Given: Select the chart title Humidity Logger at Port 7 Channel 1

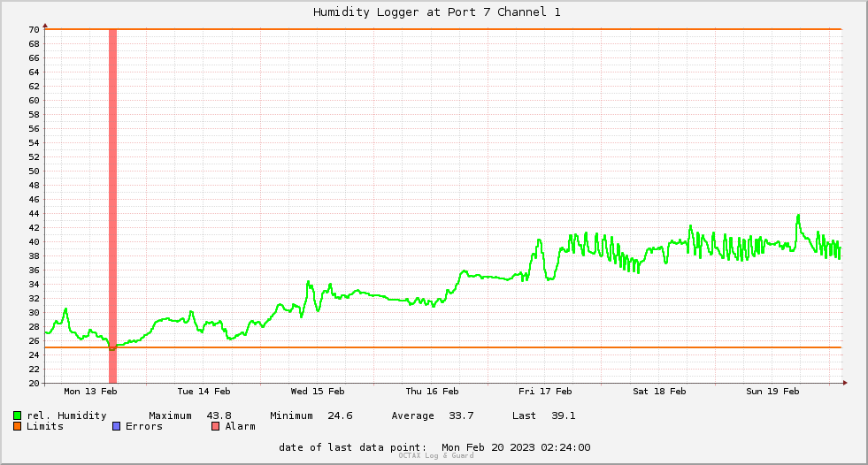Looking at the screenshot, I should (x=437, y=11).
